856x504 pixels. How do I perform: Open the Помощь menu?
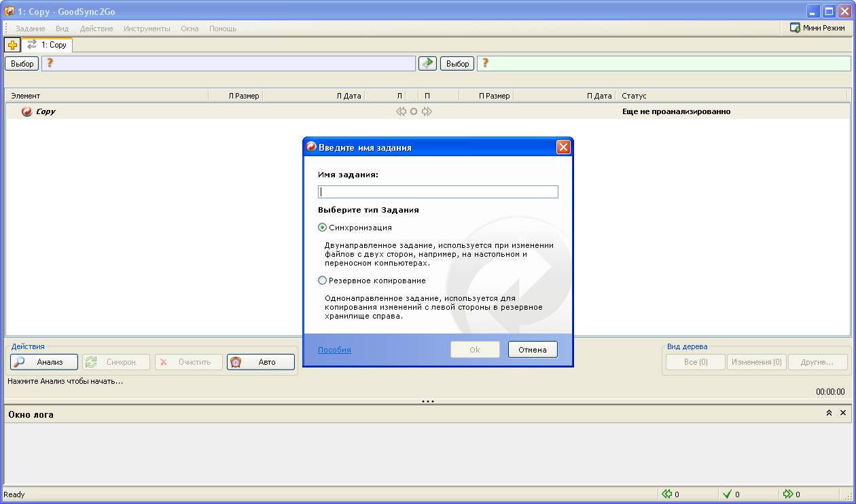223,29
